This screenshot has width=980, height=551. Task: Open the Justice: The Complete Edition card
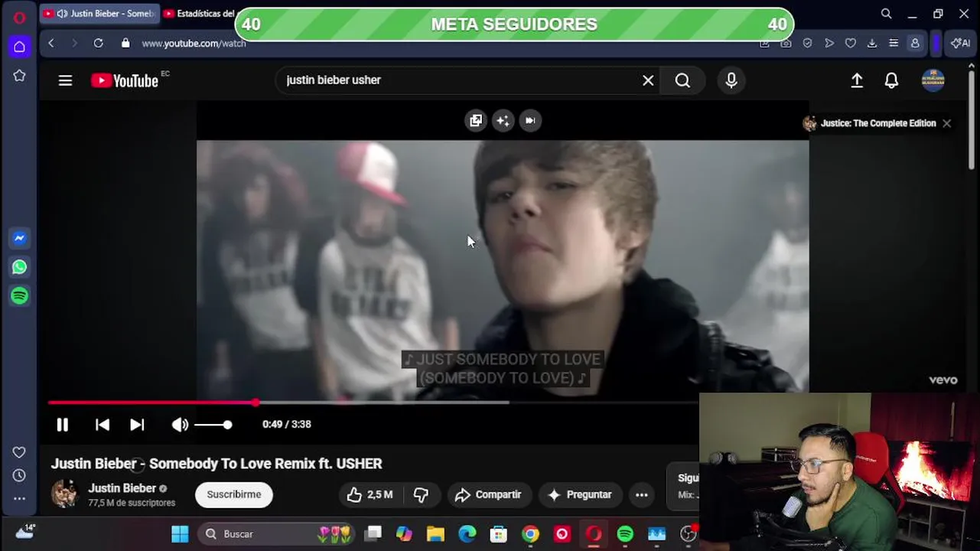869,123
